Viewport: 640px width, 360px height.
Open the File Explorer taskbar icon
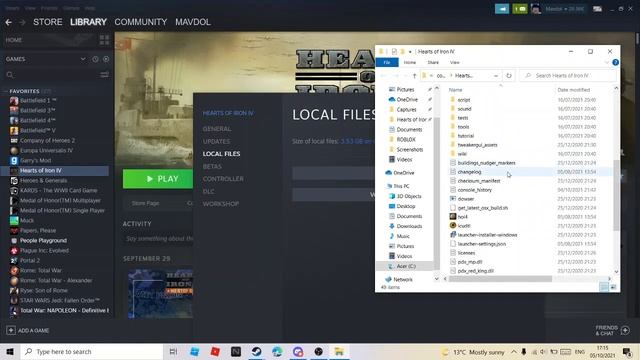pos(339,351)
